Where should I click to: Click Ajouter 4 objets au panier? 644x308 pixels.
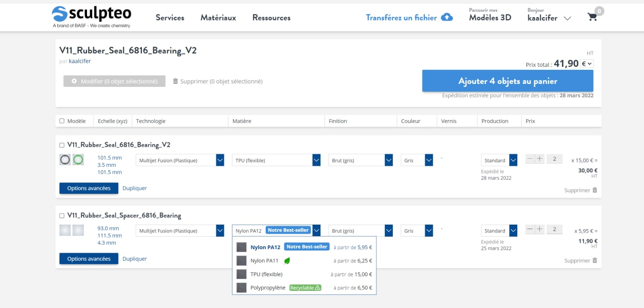point(508,81)
